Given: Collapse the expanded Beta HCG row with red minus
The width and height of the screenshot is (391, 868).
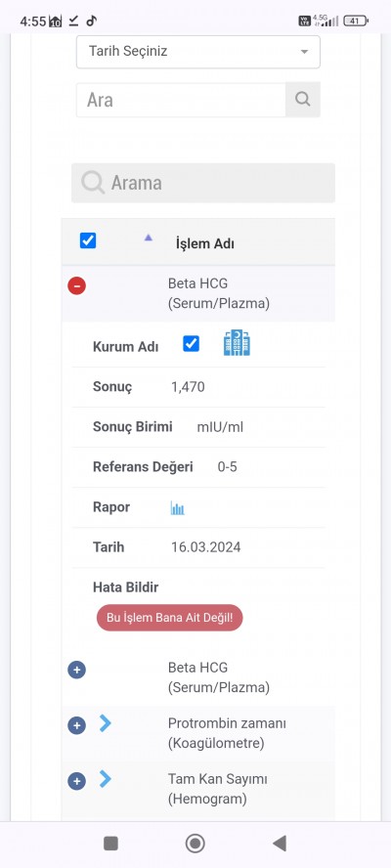Looking at the screenshot, I should (x=76, y=285).
